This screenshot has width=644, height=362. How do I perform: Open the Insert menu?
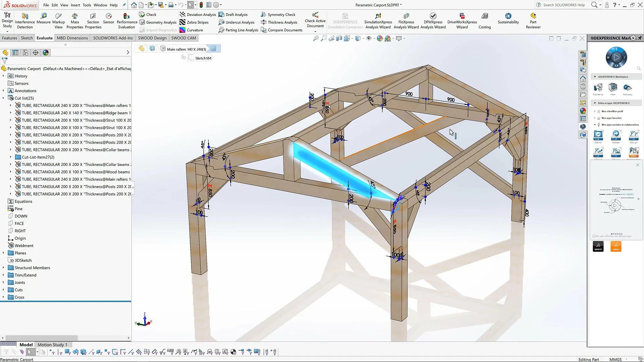(75, 5)
